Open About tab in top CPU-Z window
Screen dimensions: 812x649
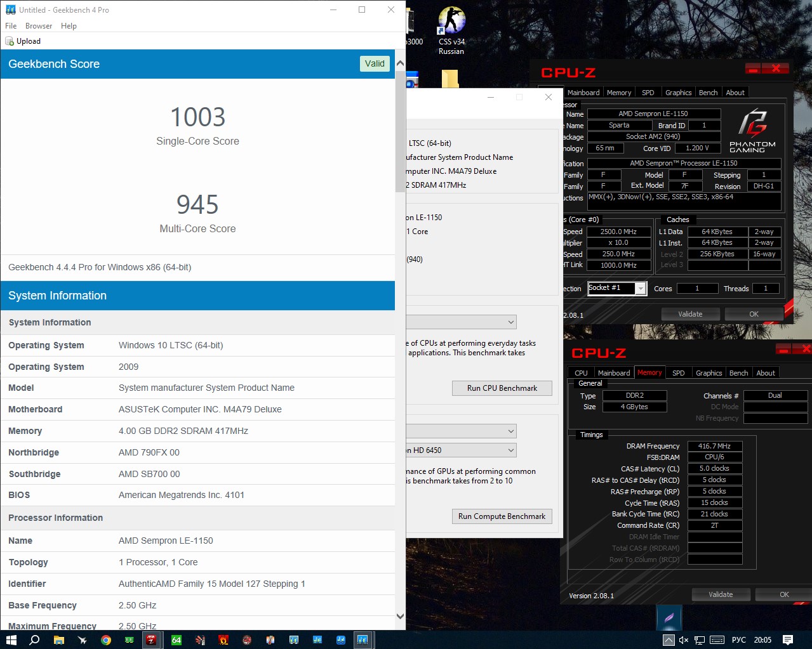[x=735, y=93]
